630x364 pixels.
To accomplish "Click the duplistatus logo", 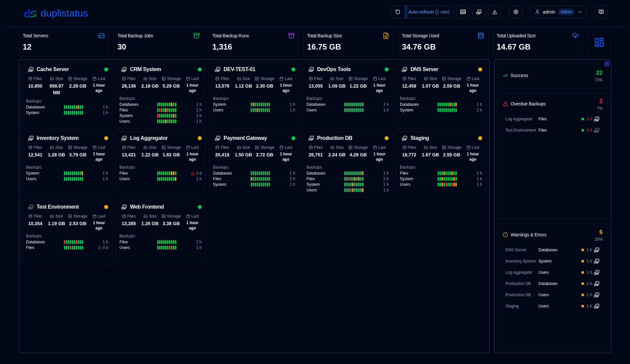I will coord(55,13).
